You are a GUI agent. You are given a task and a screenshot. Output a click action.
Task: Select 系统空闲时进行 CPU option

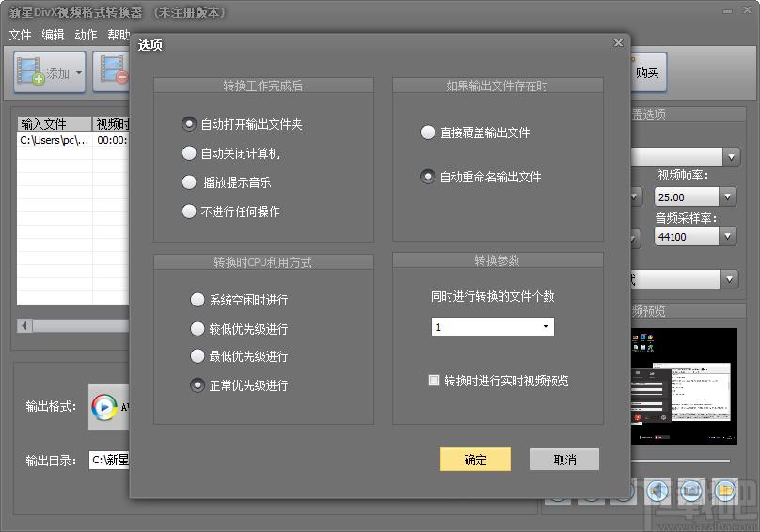pos(198,300)
